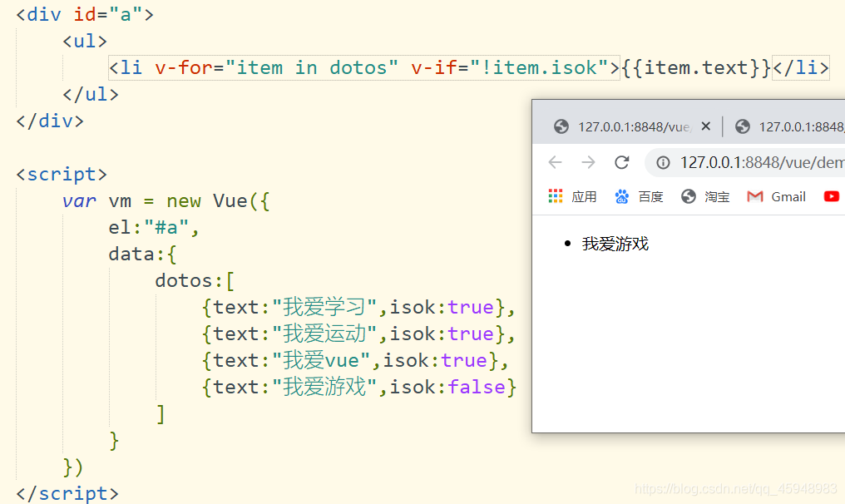Click the data:{ line

(x=142, y=254)
